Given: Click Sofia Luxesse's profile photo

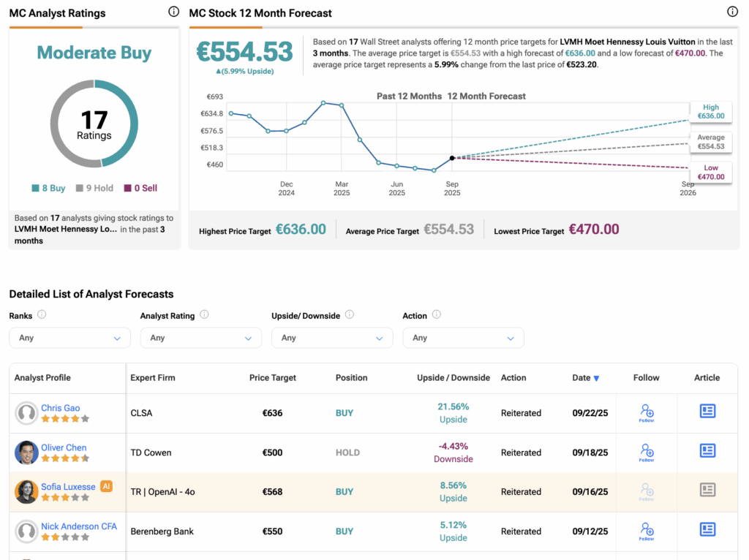Looking at the screenshot, I should [26, 492].
